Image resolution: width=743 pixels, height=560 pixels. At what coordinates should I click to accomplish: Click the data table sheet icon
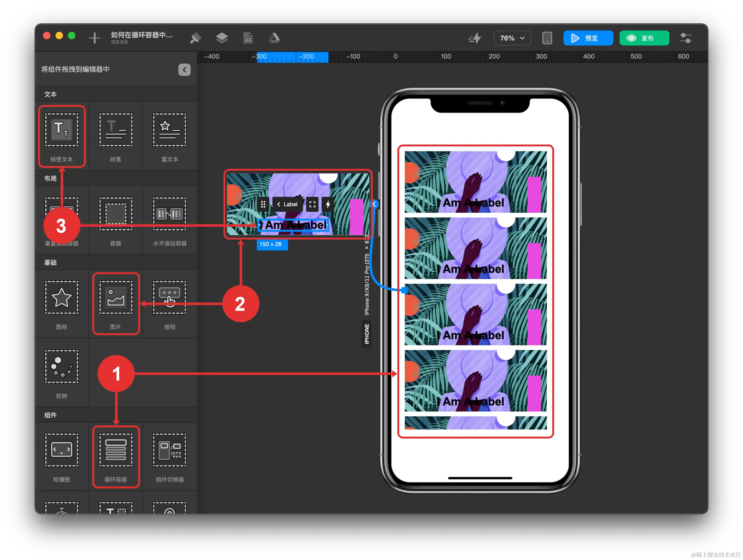248,38
